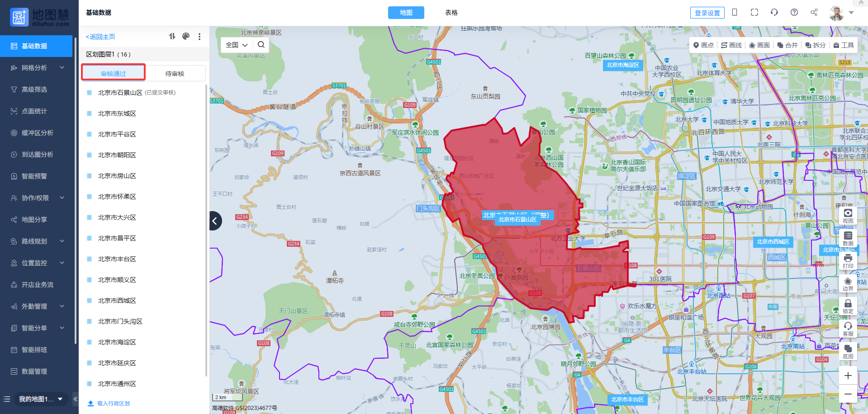The height and width of the screenshot is (414, 868).
Task: Switch to the 待审核 tab
Action: 175,74
